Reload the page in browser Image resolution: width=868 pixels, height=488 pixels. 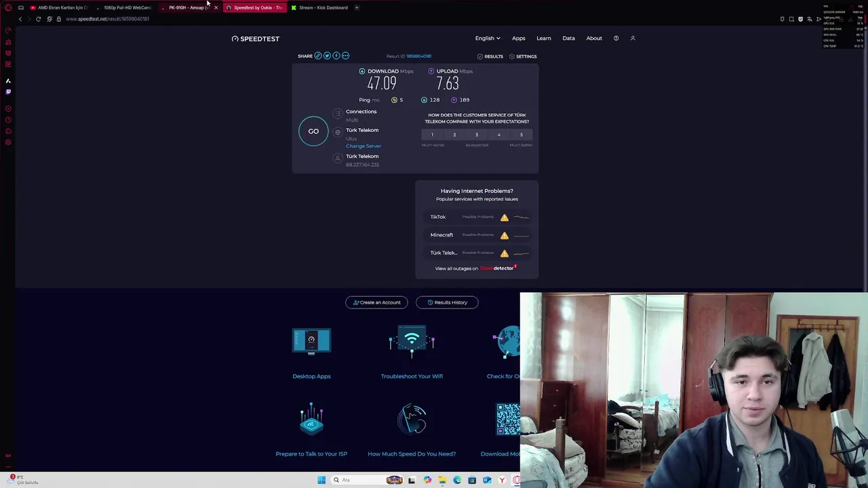pos(38,19)
